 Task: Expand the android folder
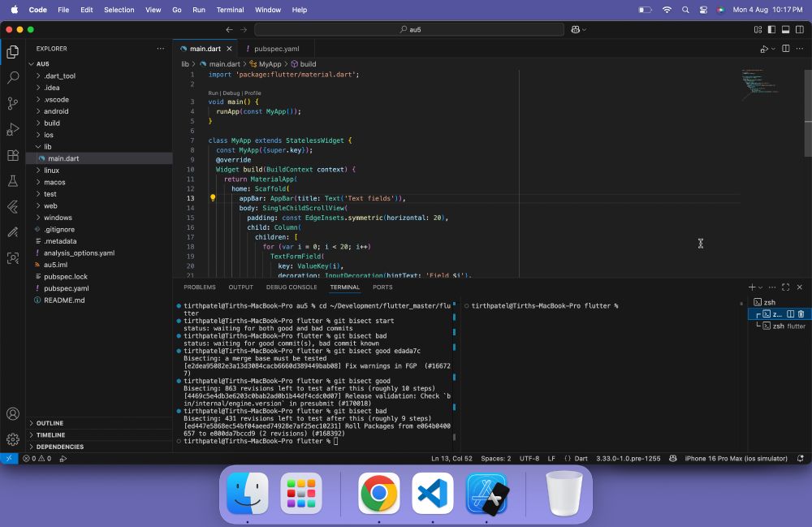pos(38,111)
